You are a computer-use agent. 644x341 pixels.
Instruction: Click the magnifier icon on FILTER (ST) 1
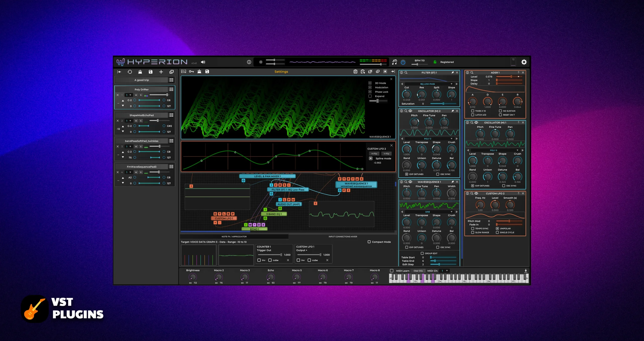[x=406, y=73]
